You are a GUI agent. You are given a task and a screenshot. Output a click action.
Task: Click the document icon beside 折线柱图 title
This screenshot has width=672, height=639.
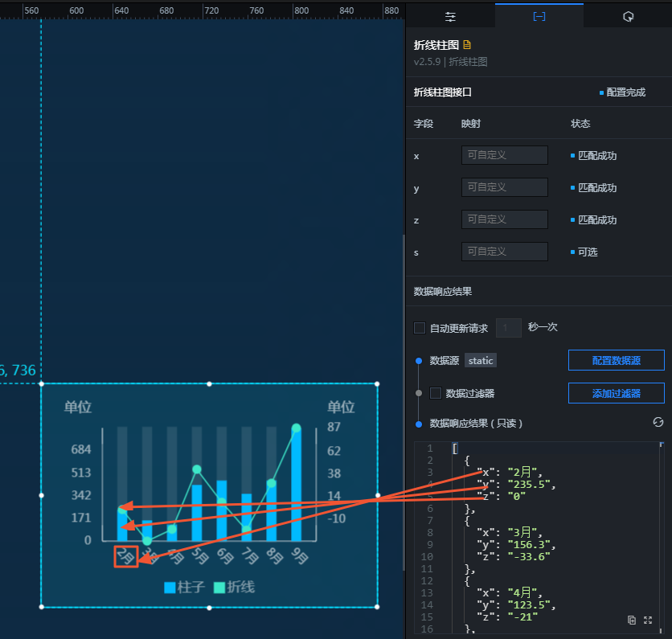(x=467, y=44)
